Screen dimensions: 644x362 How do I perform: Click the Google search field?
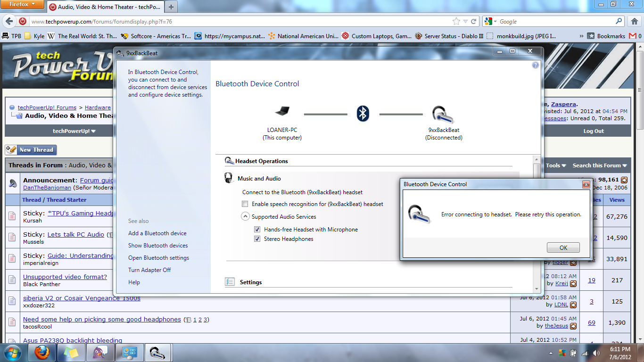pos(556,22)
